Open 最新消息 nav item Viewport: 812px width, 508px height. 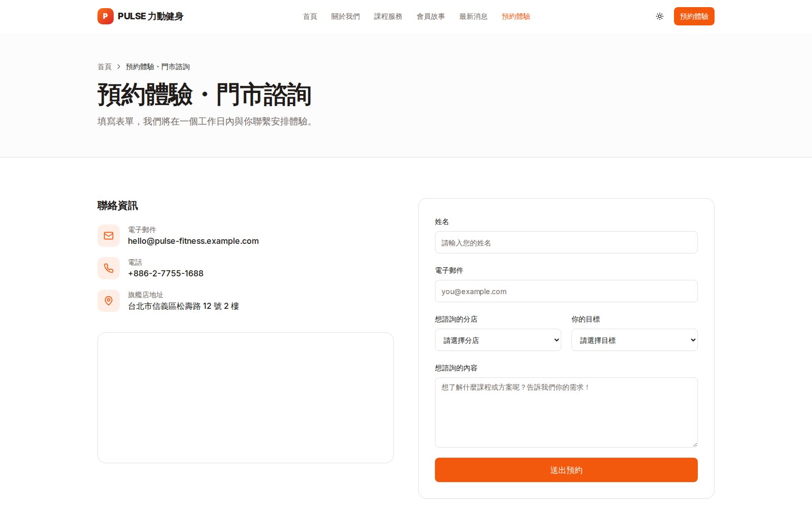coord(473,16)
